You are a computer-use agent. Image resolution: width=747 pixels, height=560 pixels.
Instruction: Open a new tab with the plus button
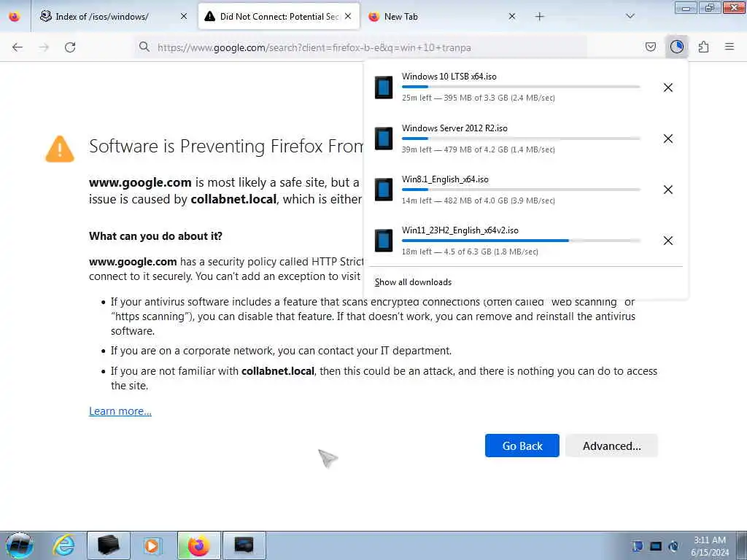point(539,17)
